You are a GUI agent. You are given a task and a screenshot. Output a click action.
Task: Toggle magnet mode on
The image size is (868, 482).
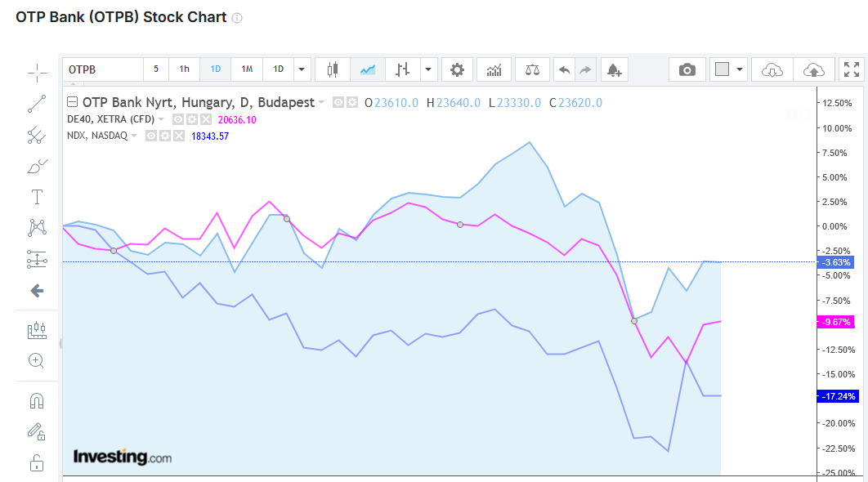click(x=36, y=401)
